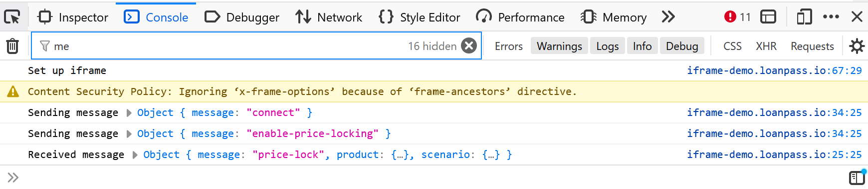Image resolution: width=868 pixels, height=189 pixels.
Task: Clear the filter text with X button
Action: coord(469,46)
